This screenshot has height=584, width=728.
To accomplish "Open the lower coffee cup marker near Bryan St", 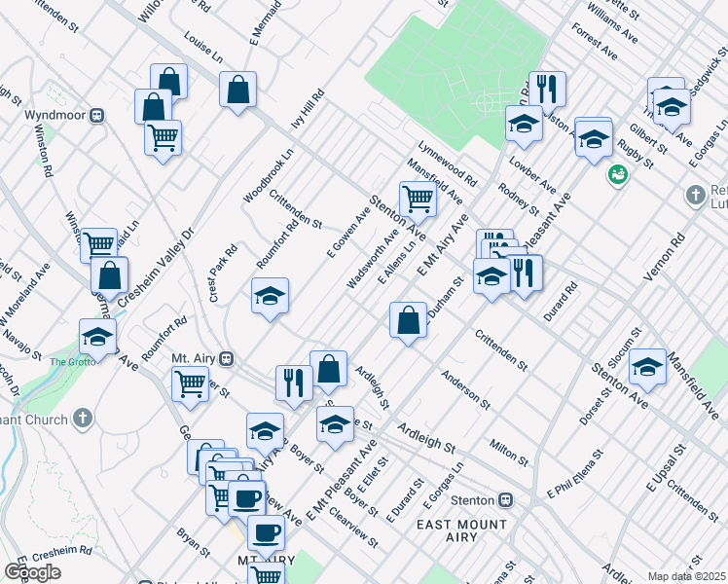I will tap(266, 537).
